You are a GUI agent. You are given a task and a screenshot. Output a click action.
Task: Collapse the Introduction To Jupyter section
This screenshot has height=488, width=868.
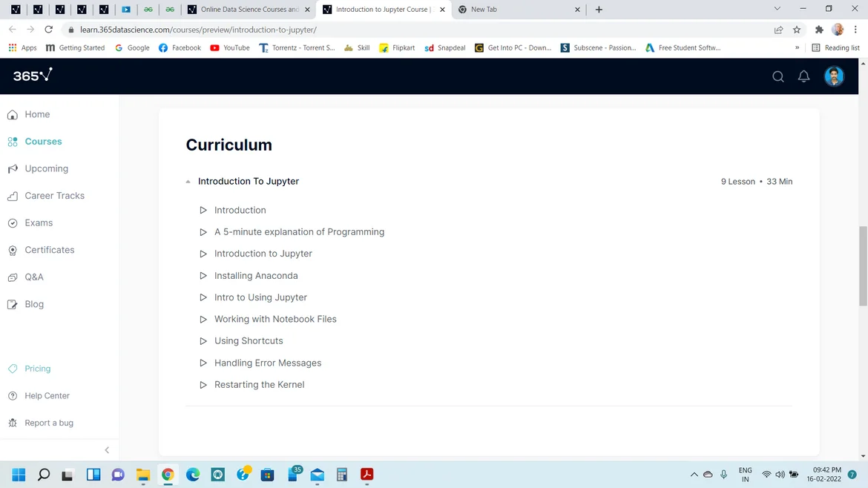coord(188,182)
